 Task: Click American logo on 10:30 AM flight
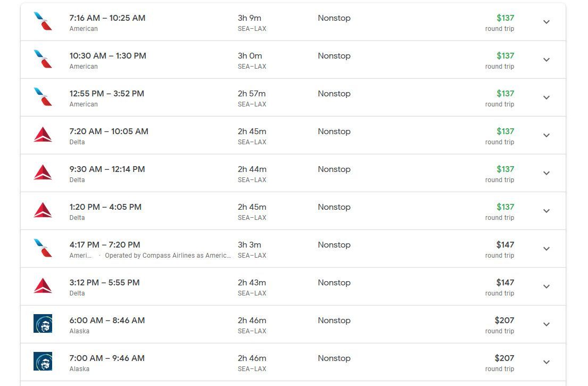tap(43, 59)
